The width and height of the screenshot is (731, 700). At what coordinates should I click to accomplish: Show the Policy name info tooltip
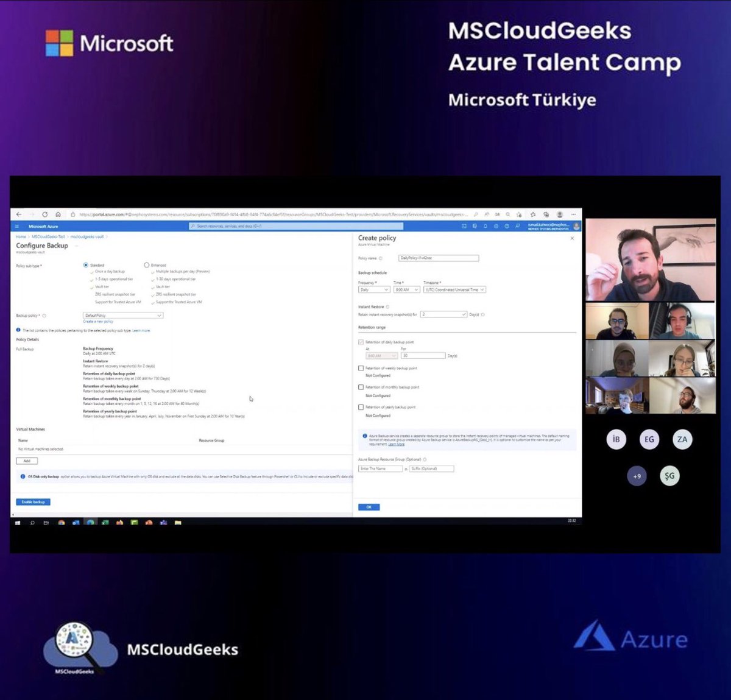coord(381,258)
